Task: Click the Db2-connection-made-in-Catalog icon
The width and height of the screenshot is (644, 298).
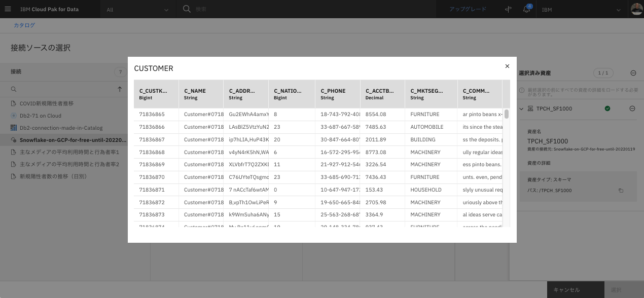Action: tap(14, 128)
